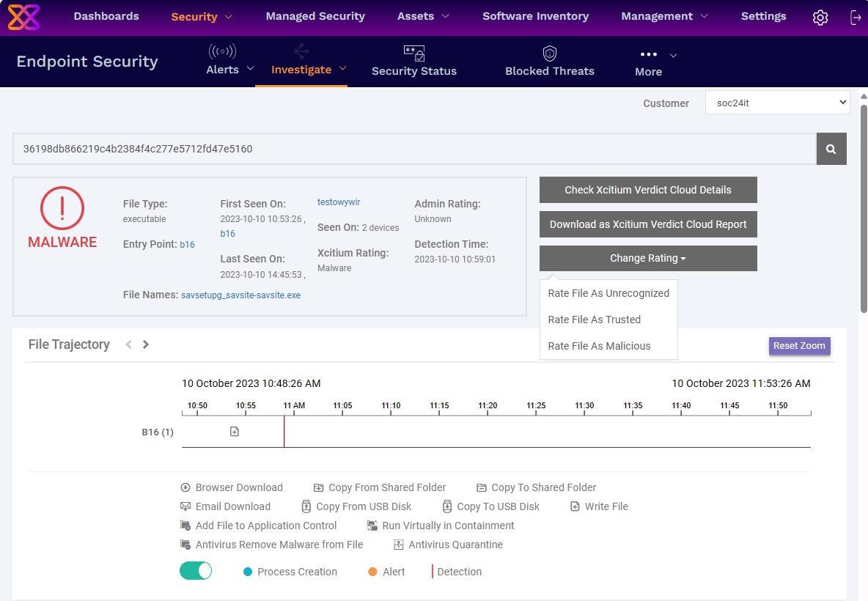The height and width of the screenshot is (601, 868).
Task: Expand the Alerts submenu chevron
Action: [x=250, y=69]
